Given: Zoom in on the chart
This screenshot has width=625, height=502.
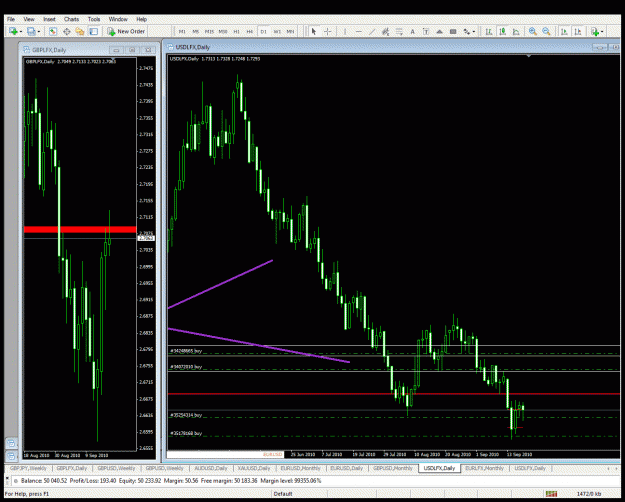Looking at the screenshot, I should (533, 31).
